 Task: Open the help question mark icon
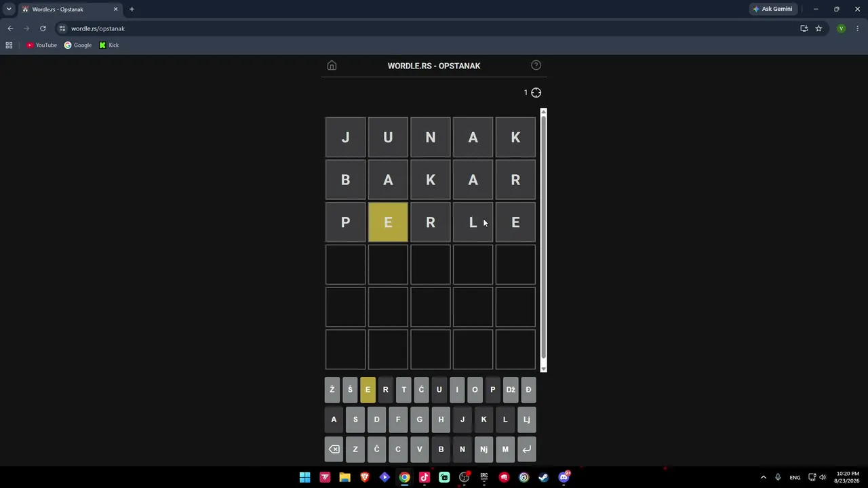click(x=536, y=65)
